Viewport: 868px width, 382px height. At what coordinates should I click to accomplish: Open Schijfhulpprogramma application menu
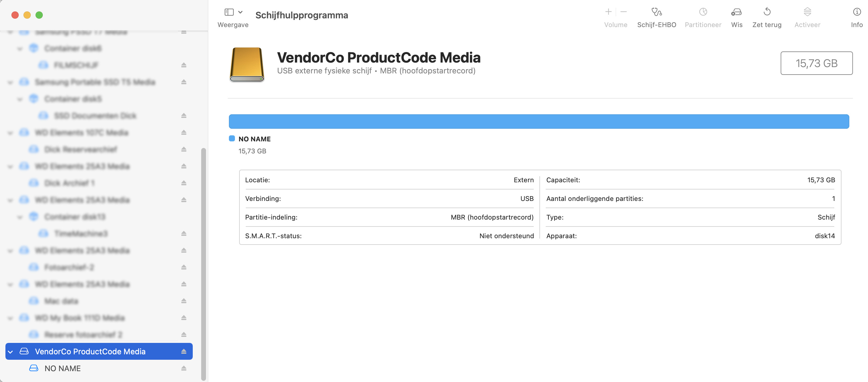click(301, 15)
